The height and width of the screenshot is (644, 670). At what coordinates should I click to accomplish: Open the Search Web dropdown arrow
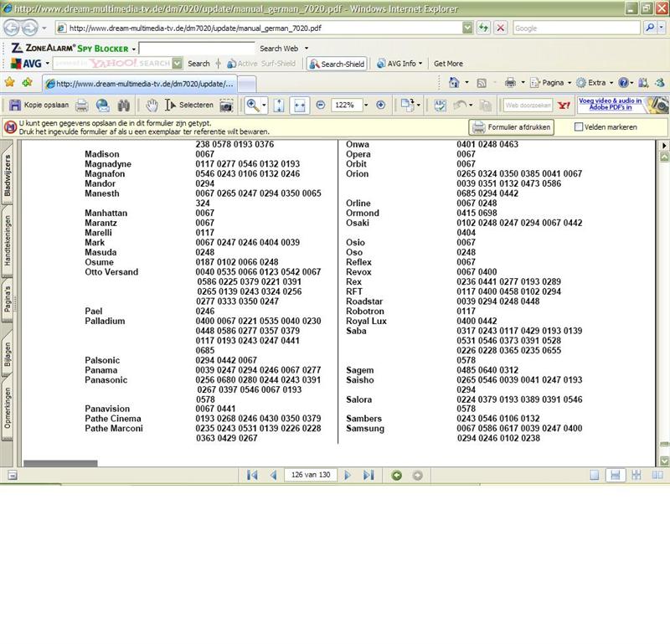point(307,49)
